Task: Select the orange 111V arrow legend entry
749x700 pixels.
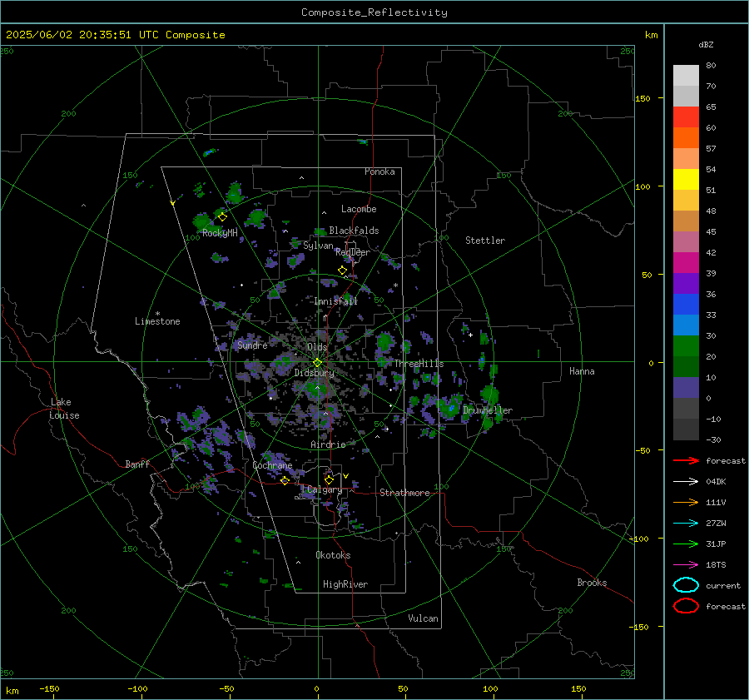Action: (686, 502)
